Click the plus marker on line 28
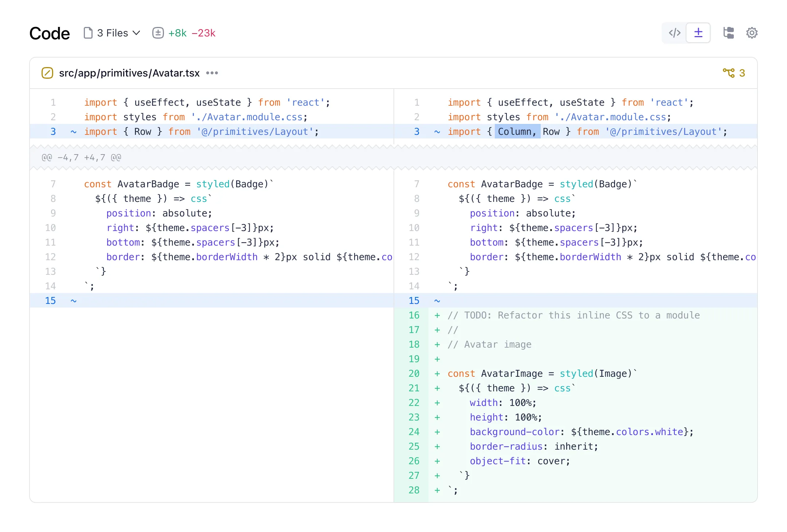This screenshot has height=532, width=787. click(x=437, y=490)
